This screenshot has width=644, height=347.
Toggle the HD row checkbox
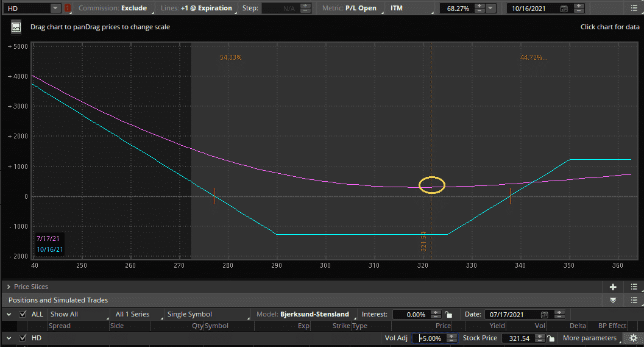[23, 338]
